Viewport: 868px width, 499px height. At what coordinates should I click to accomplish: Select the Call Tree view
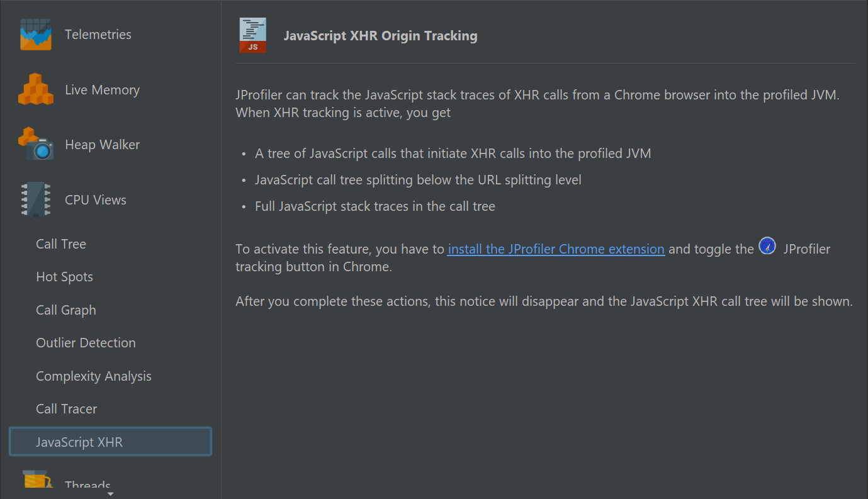(x=61, y=244)
